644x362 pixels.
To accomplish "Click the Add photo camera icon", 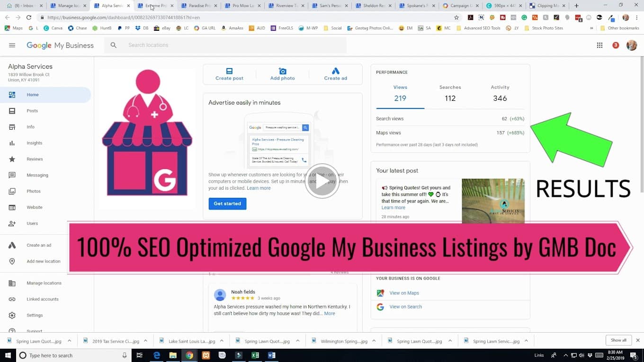I will pyautogui.click(x=283, y=71).
